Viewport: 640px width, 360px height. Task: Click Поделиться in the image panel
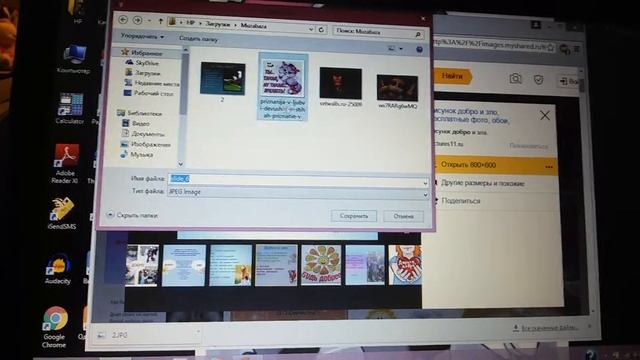461,201
